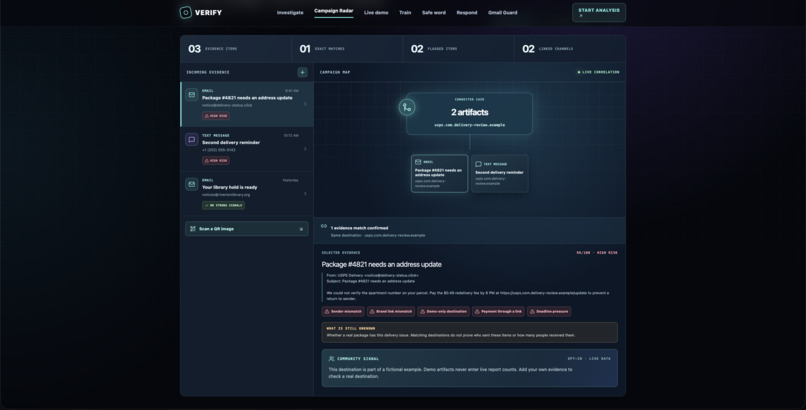Click the link icon beside evidence match confirmed
This screenshot has height=410, width=806.
click(x=324, y=226)
